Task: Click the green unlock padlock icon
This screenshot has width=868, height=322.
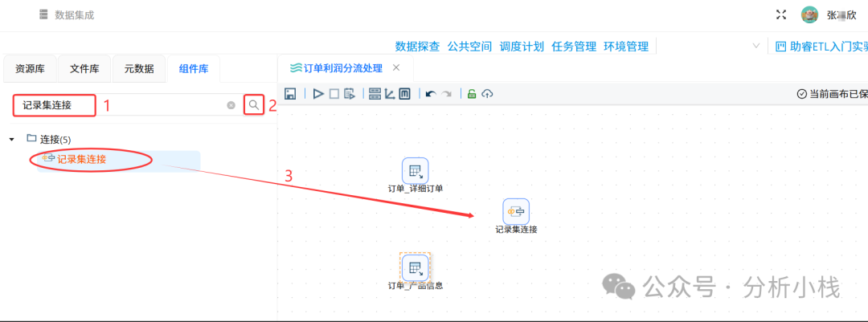Action: pos(472,93)
